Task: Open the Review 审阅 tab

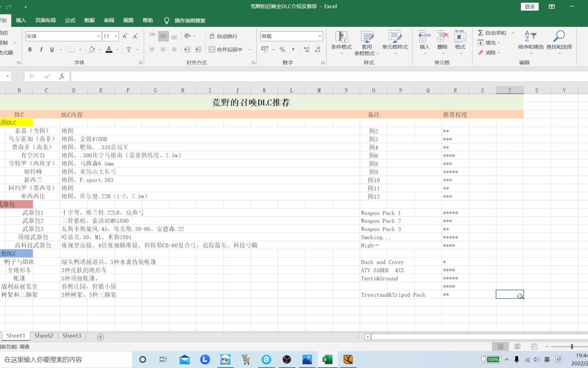Action: click(x=109, y=20)
